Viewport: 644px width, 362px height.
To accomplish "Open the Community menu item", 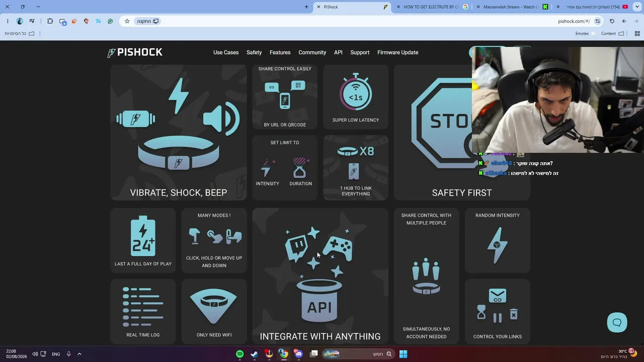I will (312, 52).
